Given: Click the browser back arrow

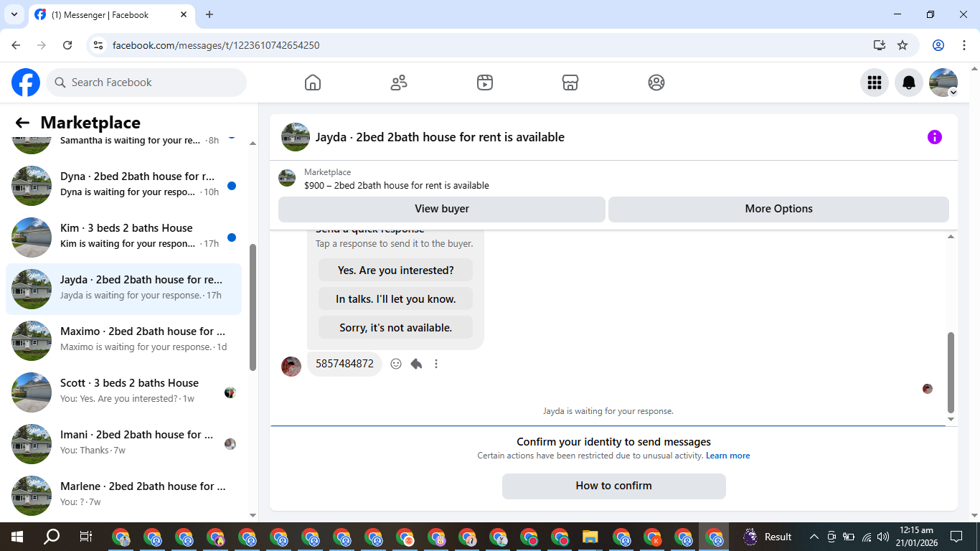Looking at the screenshot, I should tap(16, 45).
